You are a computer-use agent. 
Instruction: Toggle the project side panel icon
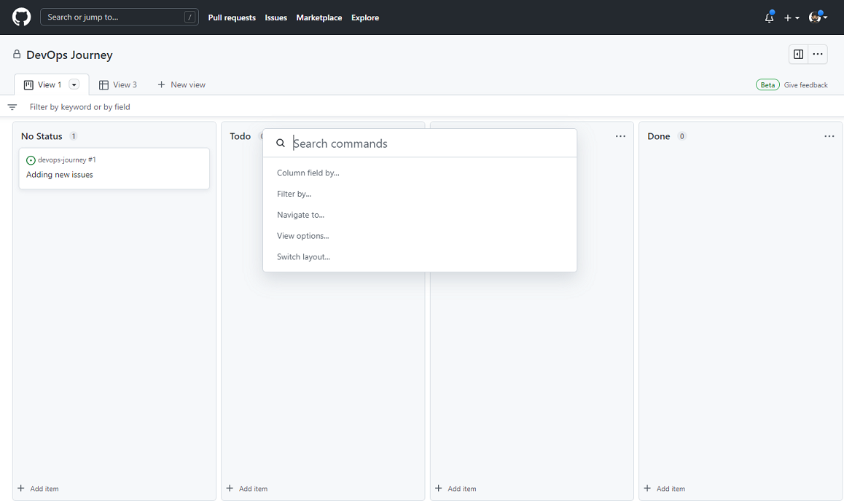798,55
